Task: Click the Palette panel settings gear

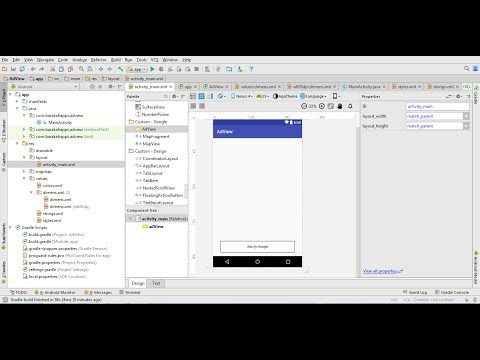Action: [174, 96]
